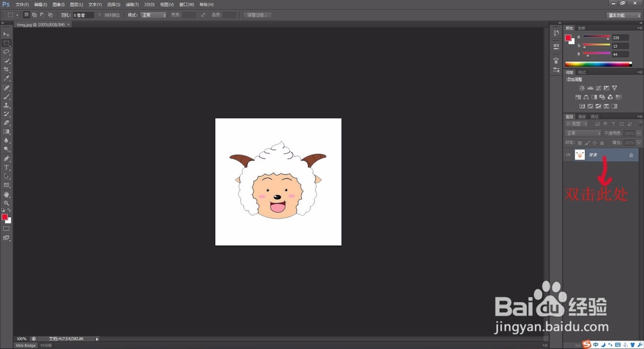Add a Curves adjustment
Screen dimensions: 644x349
pos(598,88)
